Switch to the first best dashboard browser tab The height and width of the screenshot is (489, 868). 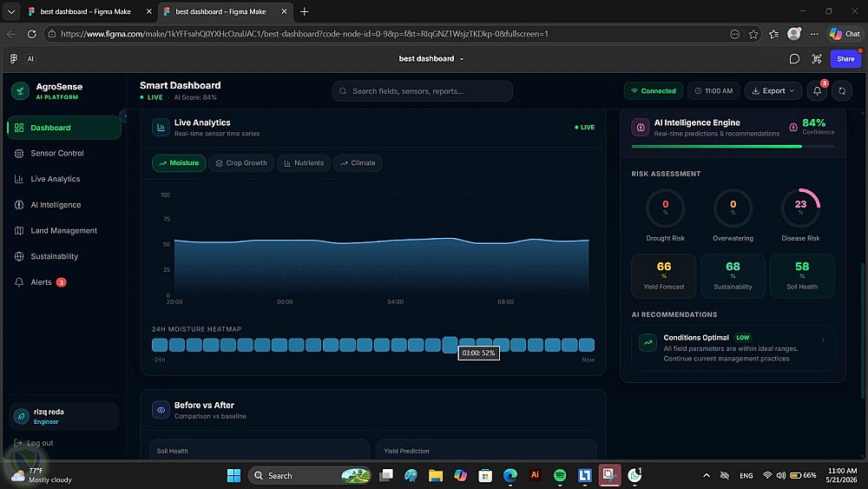click(86, 11)
